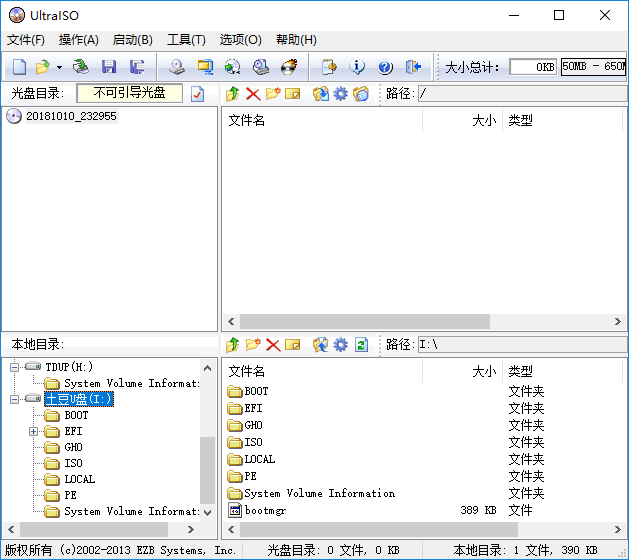Create a new ISO image file
This screenshot has width=629, height=560.
[19, 67]
